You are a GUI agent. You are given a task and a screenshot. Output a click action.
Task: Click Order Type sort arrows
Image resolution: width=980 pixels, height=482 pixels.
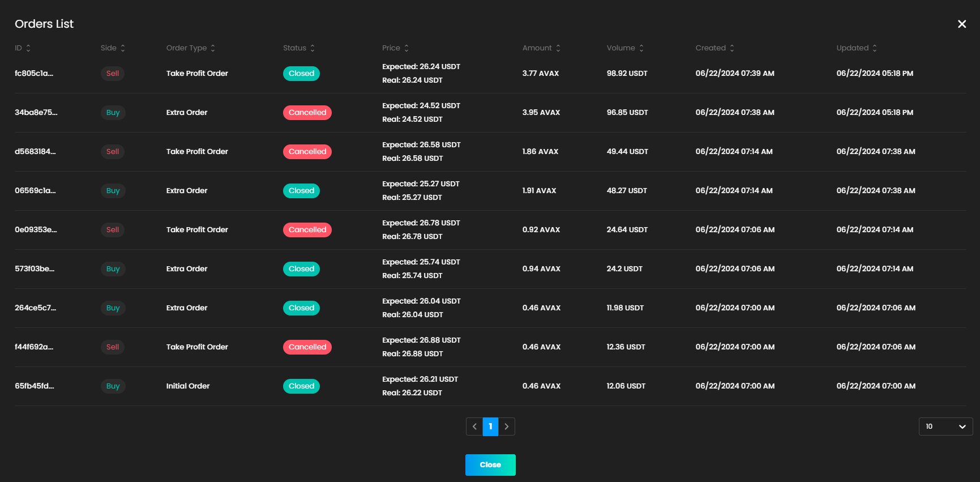click(213, 48)
